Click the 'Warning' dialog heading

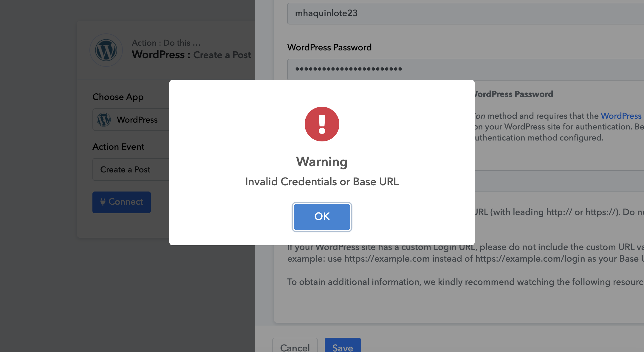[322, 162]
